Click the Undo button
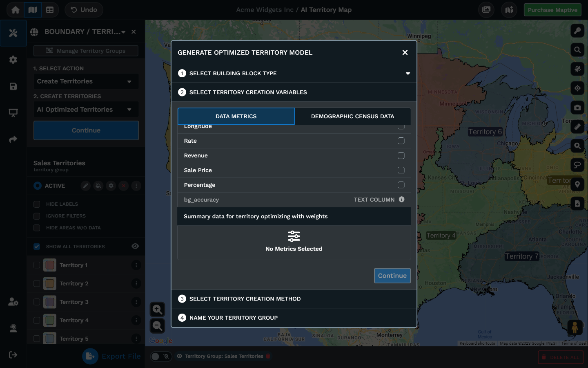The image size is (588, 368). pos(84,10)
